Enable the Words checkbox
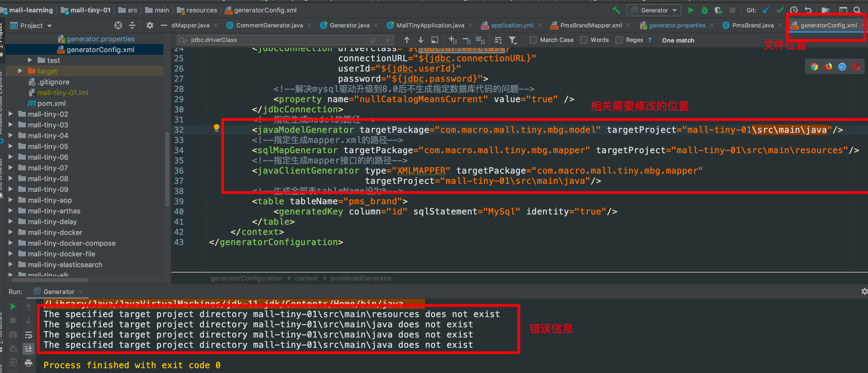The width and height of the screenshot is (868, 373). click(x=584, y=40)
